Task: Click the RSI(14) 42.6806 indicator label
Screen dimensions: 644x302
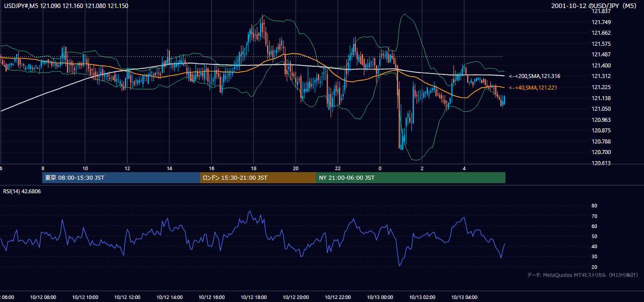Action: coord(22,192)
